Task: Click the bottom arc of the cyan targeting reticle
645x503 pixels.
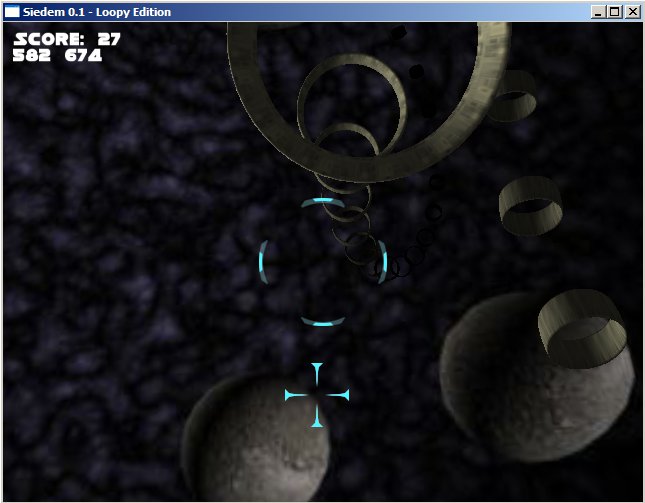Action: click(x=323, y=322)
